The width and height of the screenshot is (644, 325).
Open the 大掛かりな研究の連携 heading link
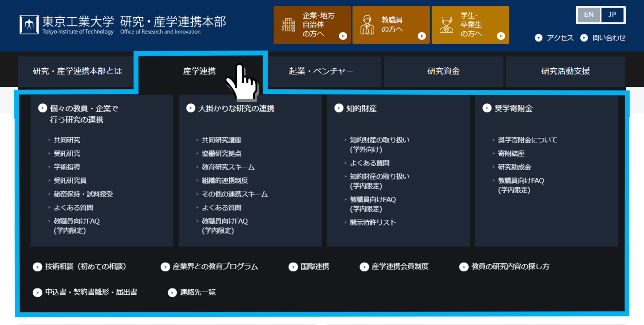point(236,108)
